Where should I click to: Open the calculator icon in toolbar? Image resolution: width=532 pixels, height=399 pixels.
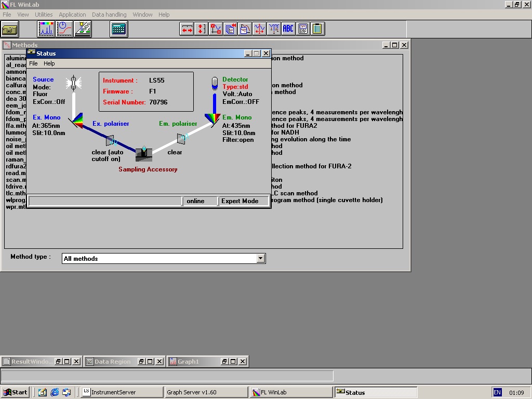click(119, 29)
